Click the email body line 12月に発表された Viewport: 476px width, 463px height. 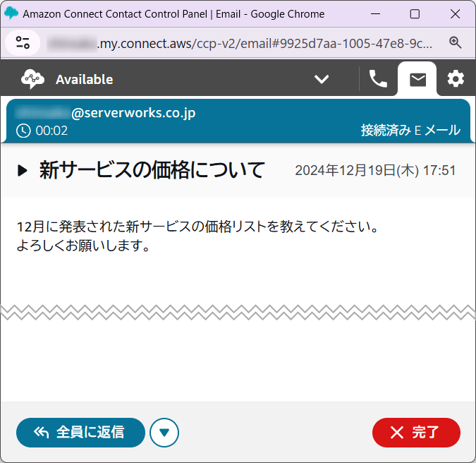tap(197, 227)
